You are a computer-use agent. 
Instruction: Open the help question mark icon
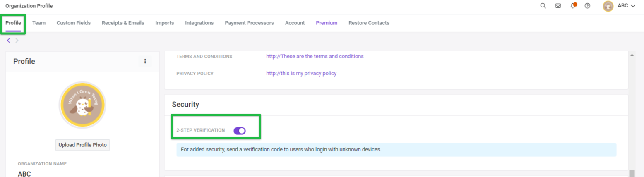point(587,6)
